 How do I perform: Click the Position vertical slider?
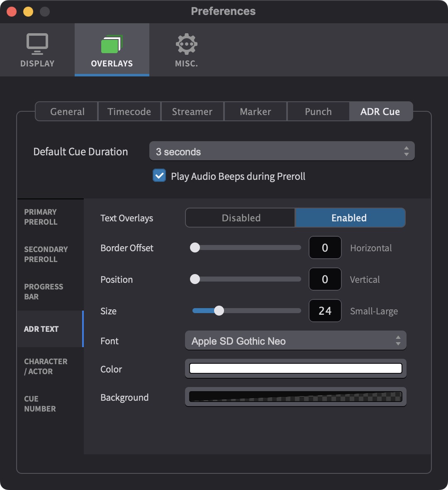point(246,279)
